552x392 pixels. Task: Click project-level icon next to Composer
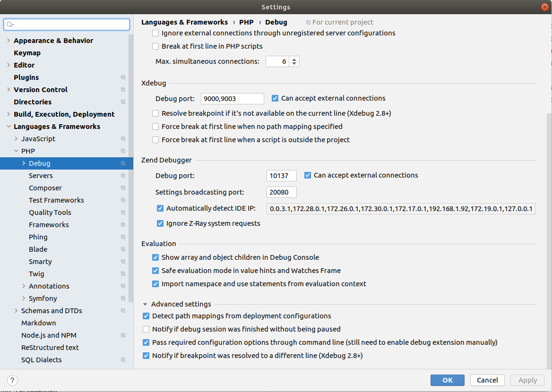coord(123,188)
